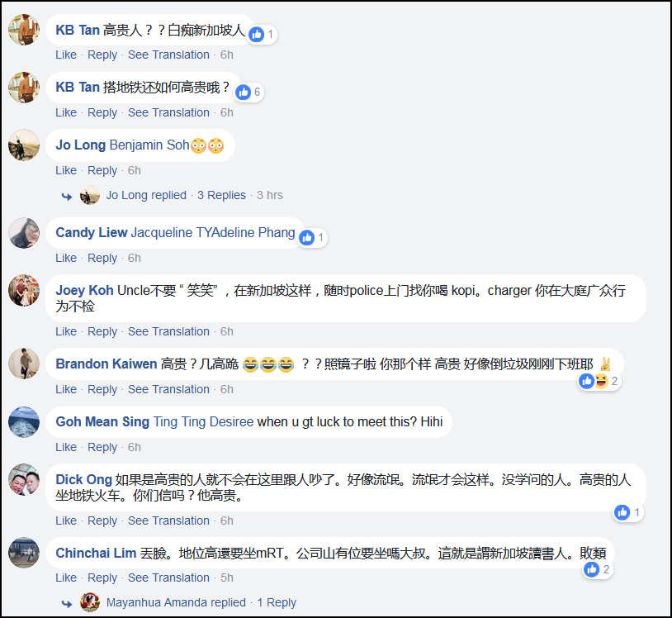The width and height of the screenshot is (672, 618).
Task: Click Dick Ong's name link
Action: 83,479
